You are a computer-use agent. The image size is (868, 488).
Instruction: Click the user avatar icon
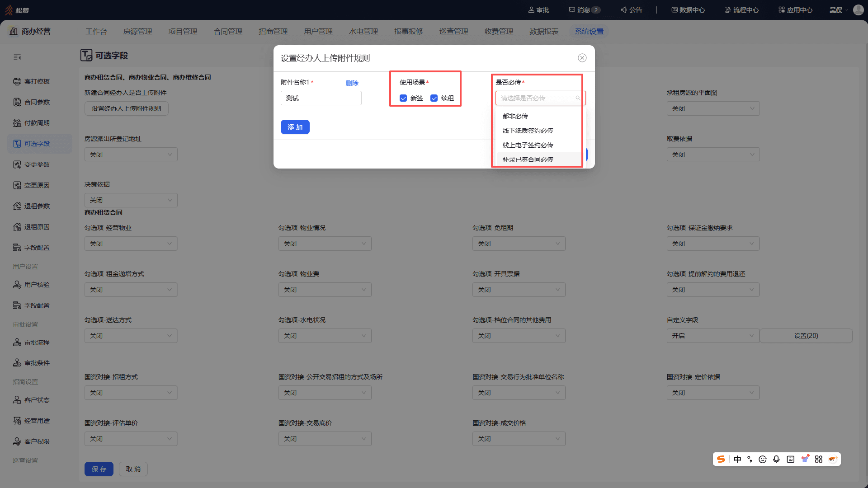tap(859, 10)
